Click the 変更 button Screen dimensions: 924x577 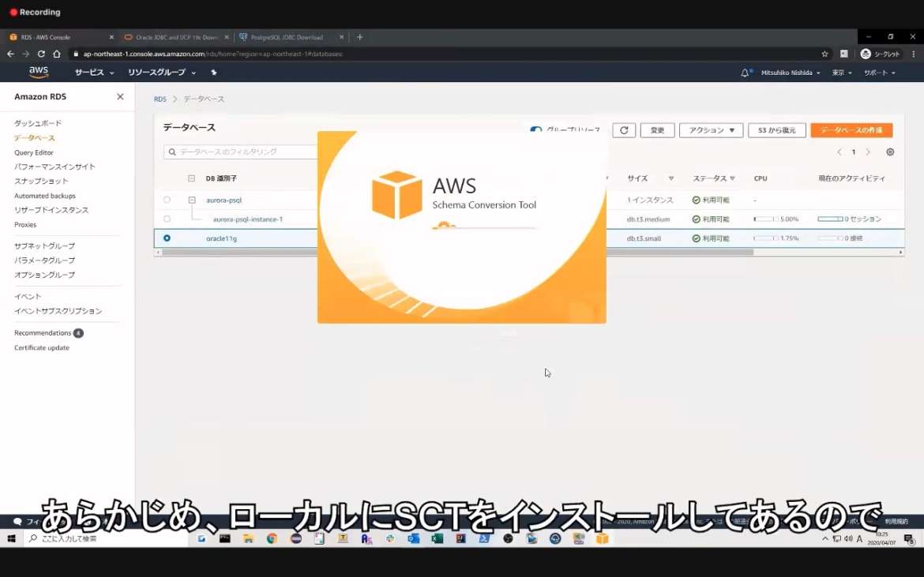pos(658,130)
